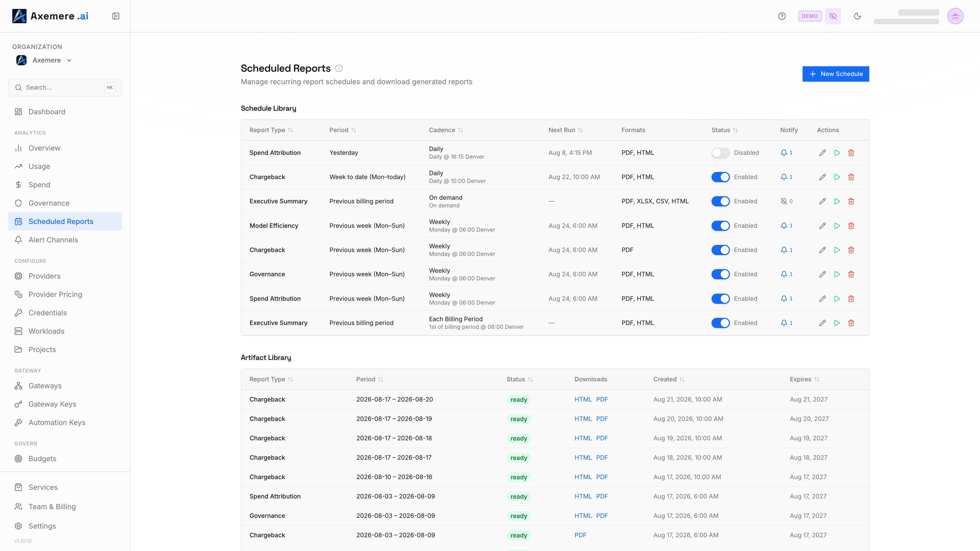Image resolution: width=980 pixels, height=551 pixels.
Task: Open Team & Billing
Action: (x=65, y=507)
